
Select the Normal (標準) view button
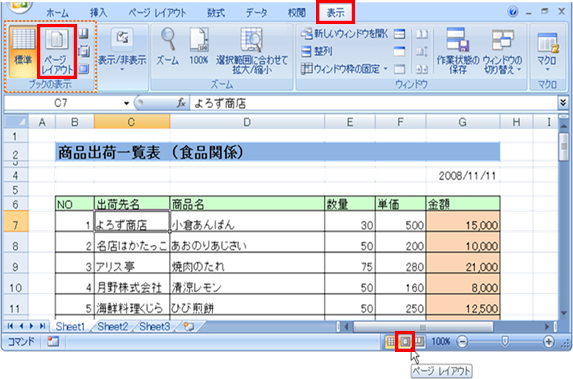[x=23, y=51]
